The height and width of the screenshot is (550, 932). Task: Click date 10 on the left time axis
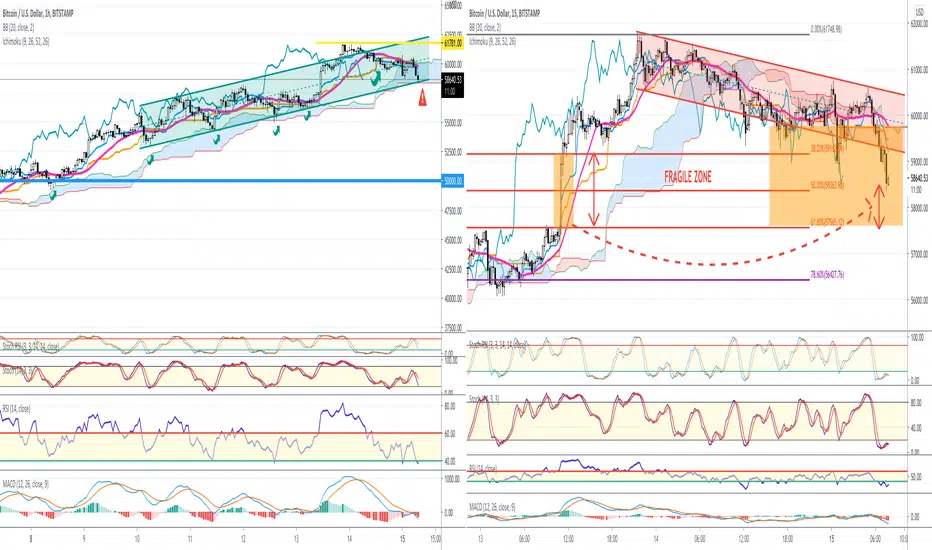[x=137, y=539]
